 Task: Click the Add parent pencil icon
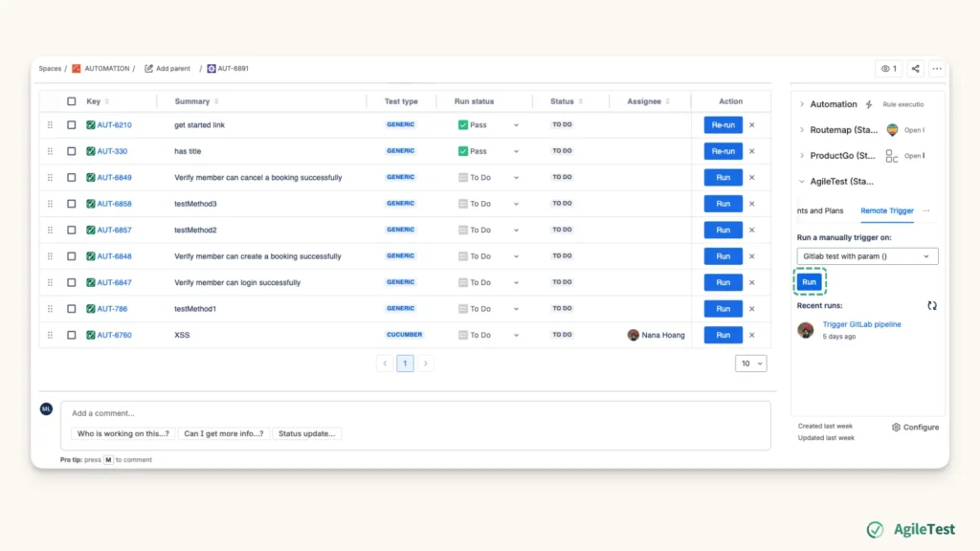point(148,69)
